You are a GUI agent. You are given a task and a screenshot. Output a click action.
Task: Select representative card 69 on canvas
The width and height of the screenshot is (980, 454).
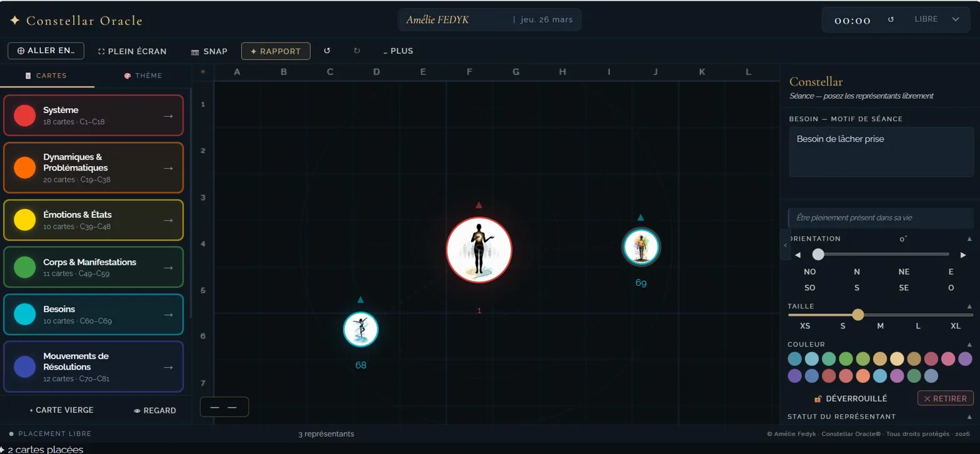(641, 246)
